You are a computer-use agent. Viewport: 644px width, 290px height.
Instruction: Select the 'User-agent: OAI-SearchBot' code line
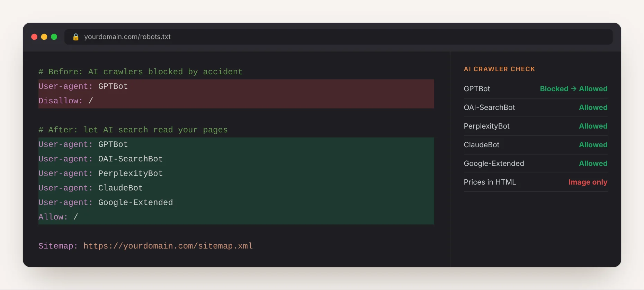(x=100, y=159)
